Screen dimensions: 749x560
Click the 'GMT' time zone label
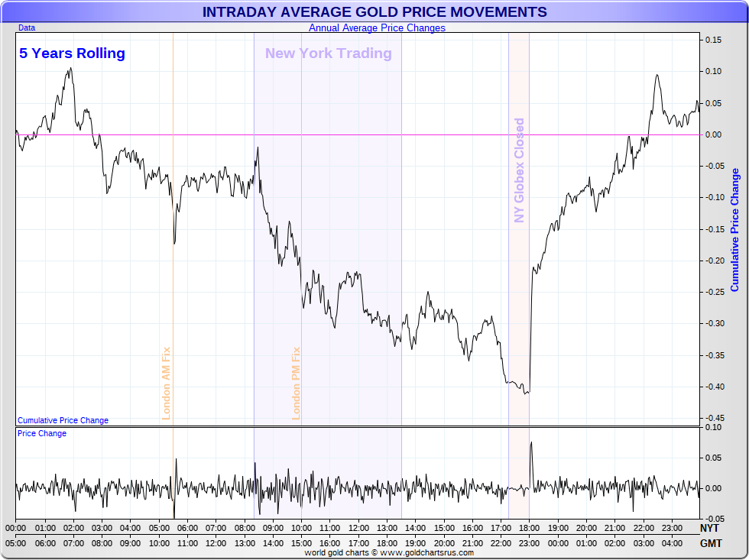pyautogui.click(x=711, y=543)
